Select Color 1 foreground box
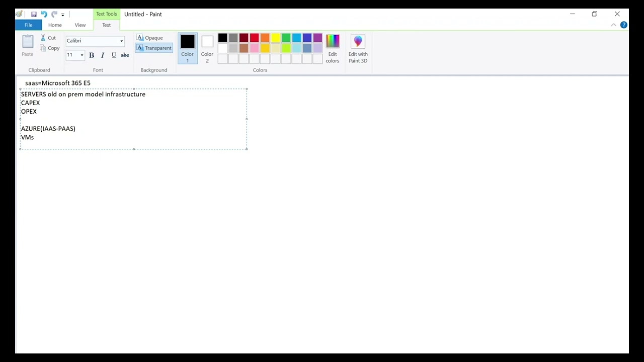The width and height of the screenshot is (644, 362). pos(188,49)
